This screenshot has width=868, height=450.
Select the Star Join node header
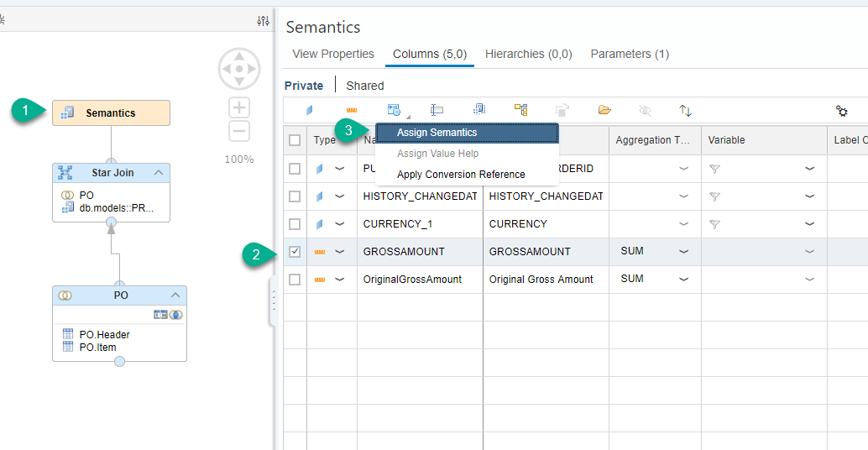click(x=112, y=173)
